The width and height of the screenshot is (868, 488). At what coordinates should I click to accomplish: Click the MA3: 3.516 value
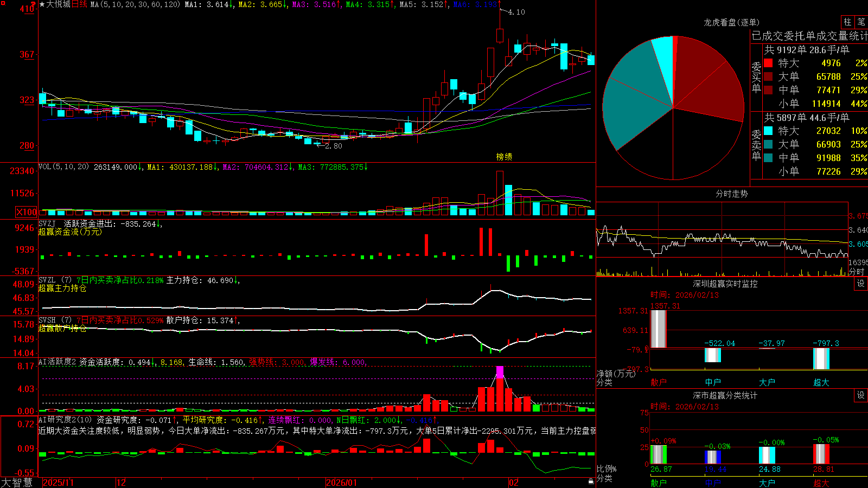(x=317, y=4)
